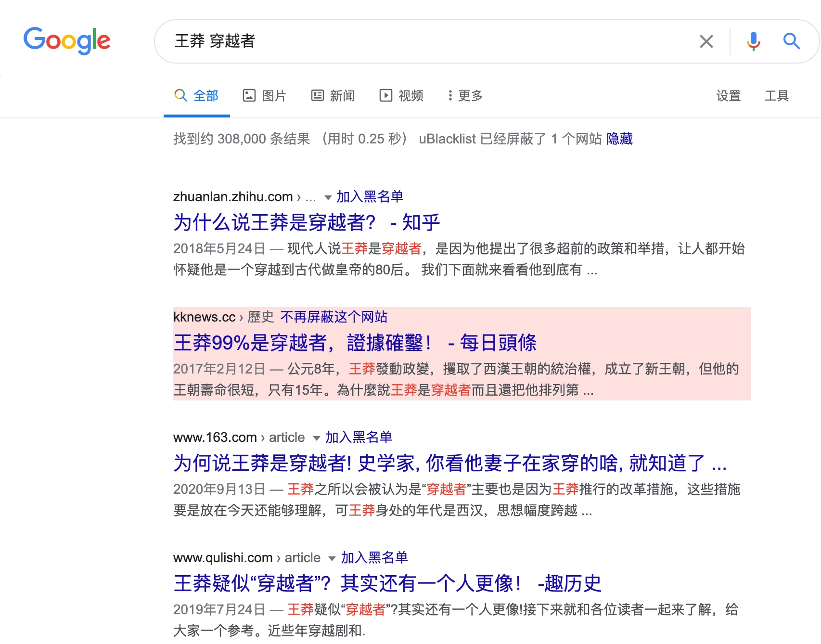
Task: Click 加入黑名单 for zhuanlan.zhihu.com
Action: coord(370,196)
